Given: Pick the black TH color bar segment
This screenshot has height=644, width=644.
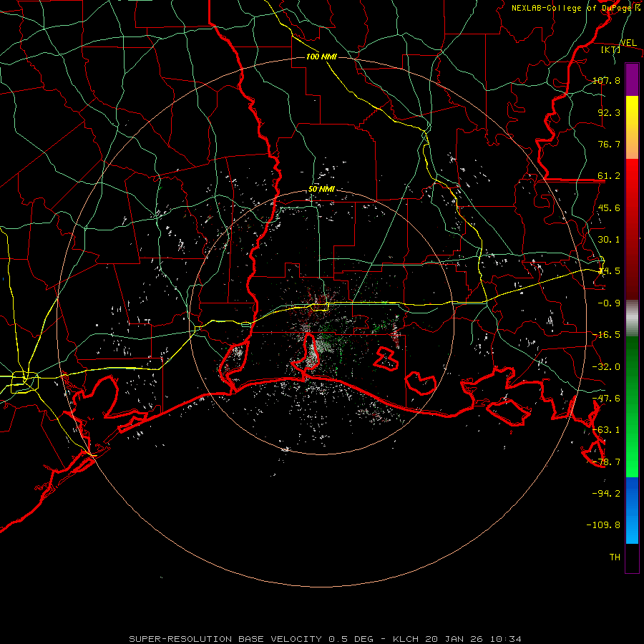Looking at the screenshot, I should (x=632, y=558).
